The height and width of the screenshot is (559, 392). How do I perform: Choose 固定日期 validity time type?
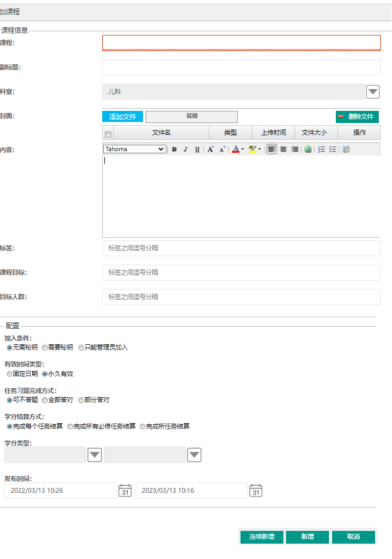(10, 374)
